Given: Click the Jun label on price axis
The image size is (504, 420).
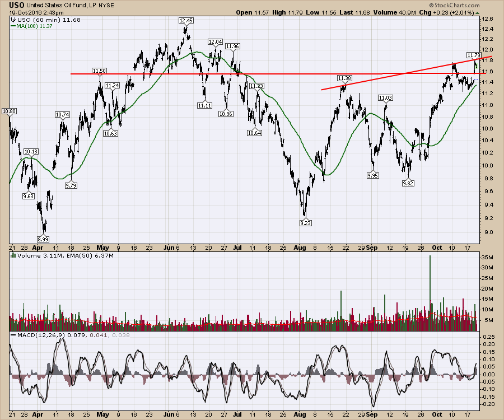Looking at the screenshot, I should (x=169, y=248).
